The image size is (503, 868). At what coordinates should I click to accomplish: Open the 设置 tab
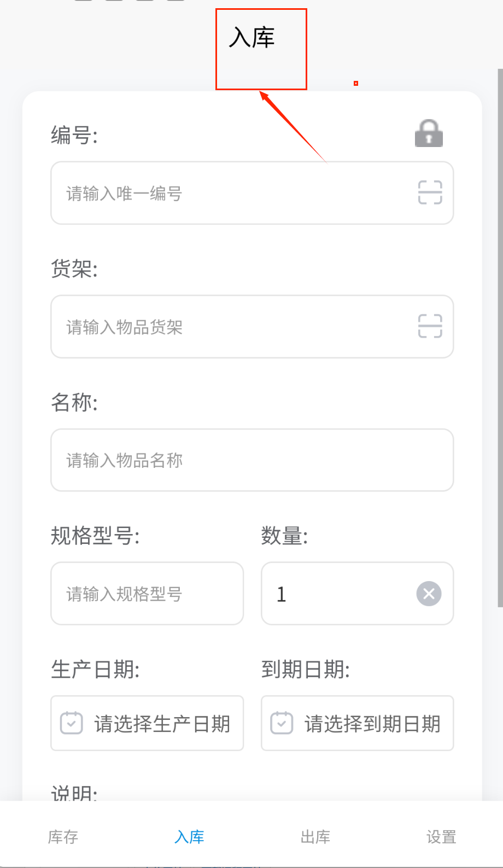[x=441, y=837]
